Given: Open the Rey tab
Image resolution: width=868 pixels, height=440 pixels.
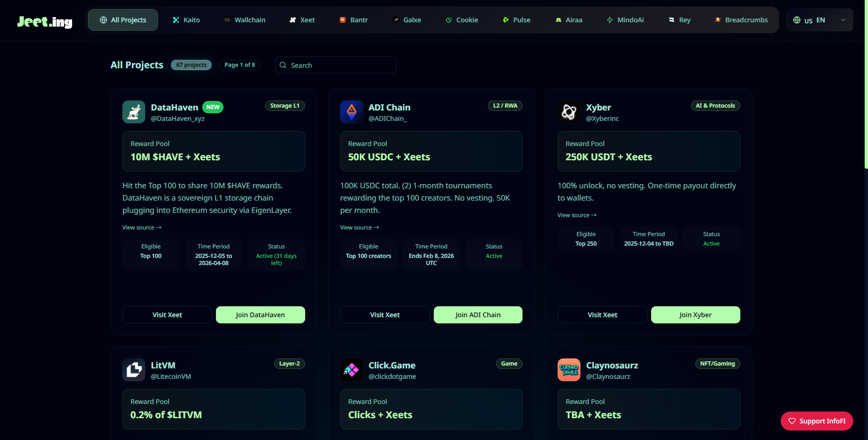Looking at the screenshot, I should tap(679, 20).
